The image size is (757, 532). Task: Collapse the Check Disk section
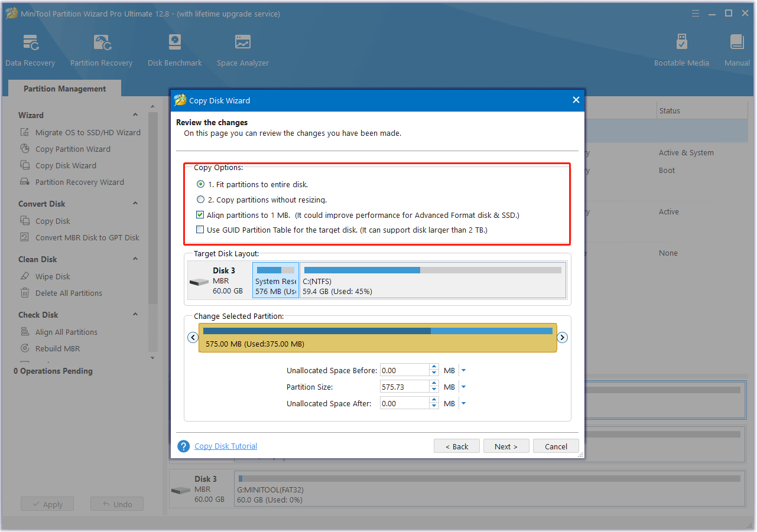(135, 315)
